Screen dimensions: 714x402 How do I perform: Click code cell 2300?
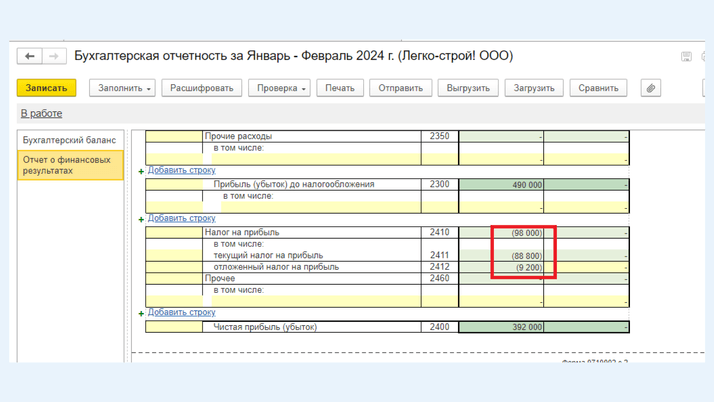pyautogui.click(x=439, y=184)
